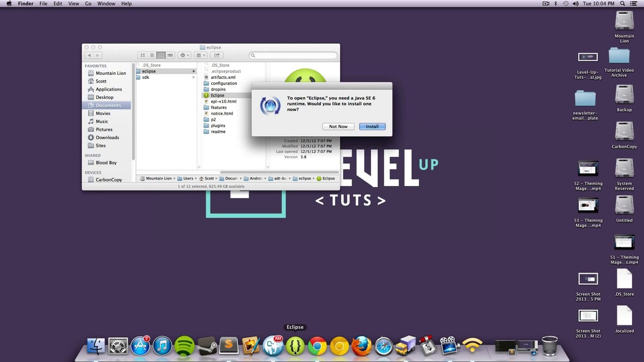Viewport: 644px width, 362px height.
Task: Open the Eclipse app in the dock
Action: click(x=295, y=346)
